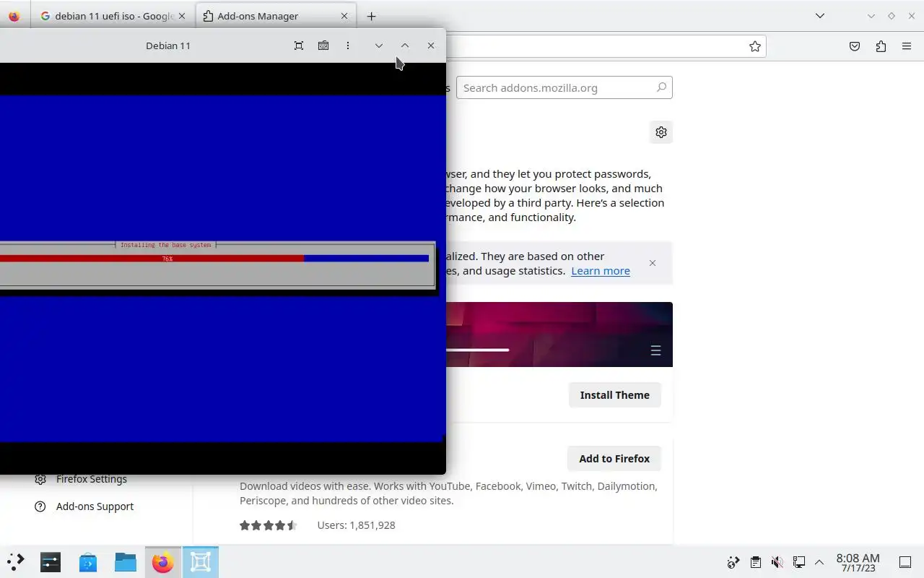Open System Settings from the taskbar

point(51,561)
